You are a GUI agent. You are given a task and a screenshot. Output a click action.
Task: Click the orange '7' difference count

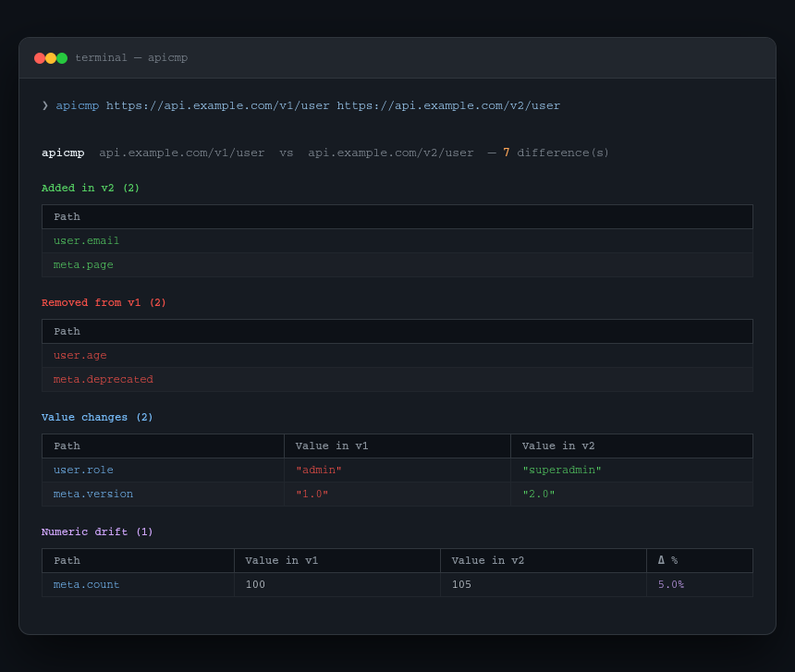506,153
